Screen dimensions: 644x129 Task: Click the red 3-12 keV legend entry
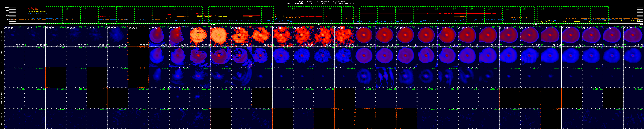pyautogui.click(x=32, y=8)
